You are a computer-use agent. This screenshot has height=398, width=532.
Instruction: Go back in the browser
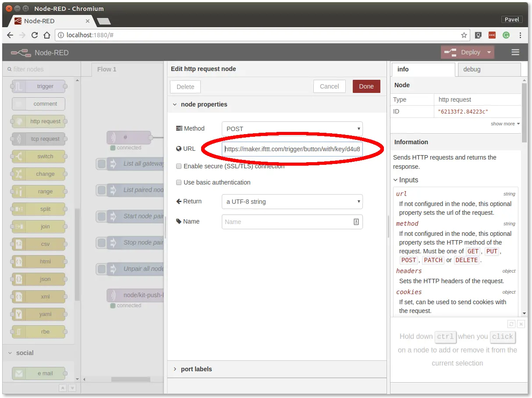click(x=10, y=35)
